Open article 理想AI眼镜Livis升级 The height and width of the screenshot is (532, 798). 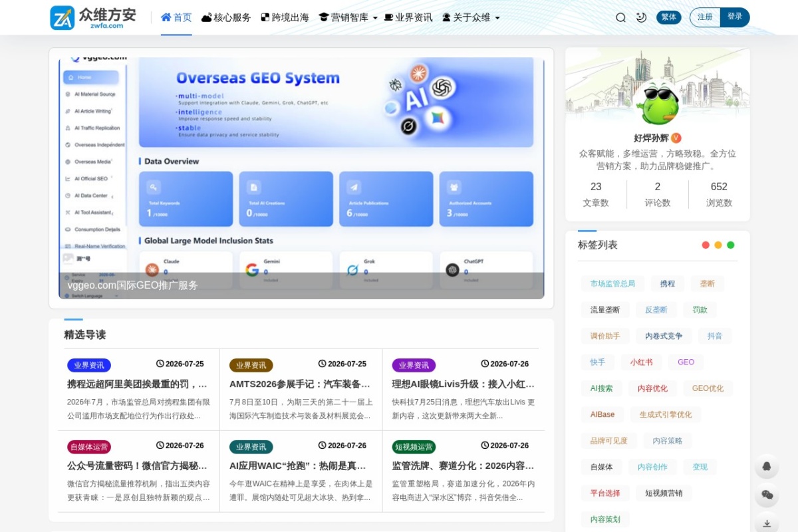tap(463, 384)
